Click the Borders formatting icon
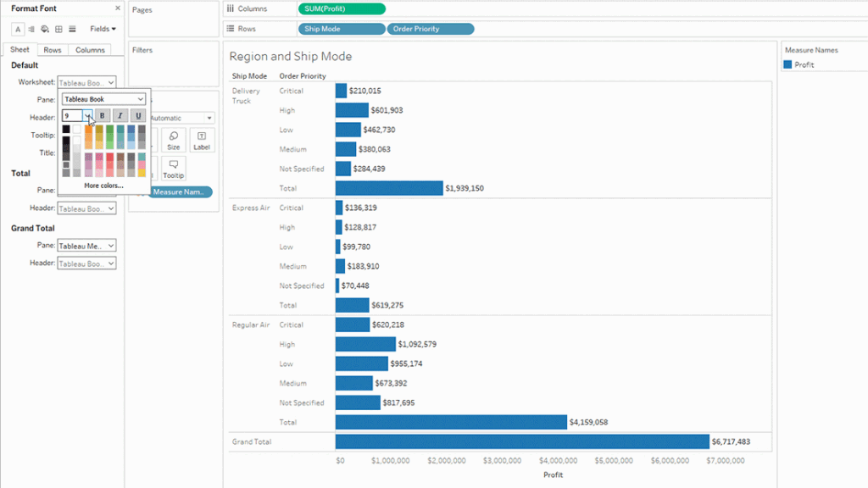 (x=58, y=28)
